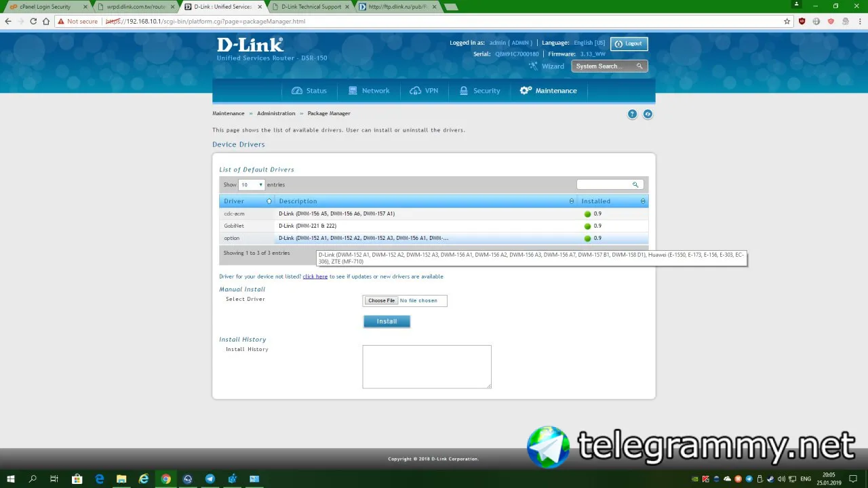This screenshot has height=488, width=868.
Task: Click the table search magnifier icon
Action: (x=636, y=184)
